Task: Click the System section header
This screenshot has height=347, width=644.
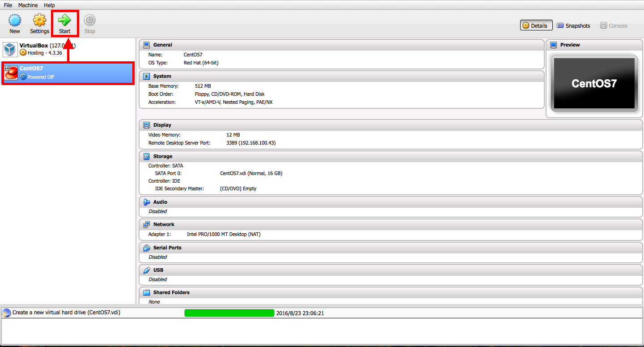Action: coord(342,76)
